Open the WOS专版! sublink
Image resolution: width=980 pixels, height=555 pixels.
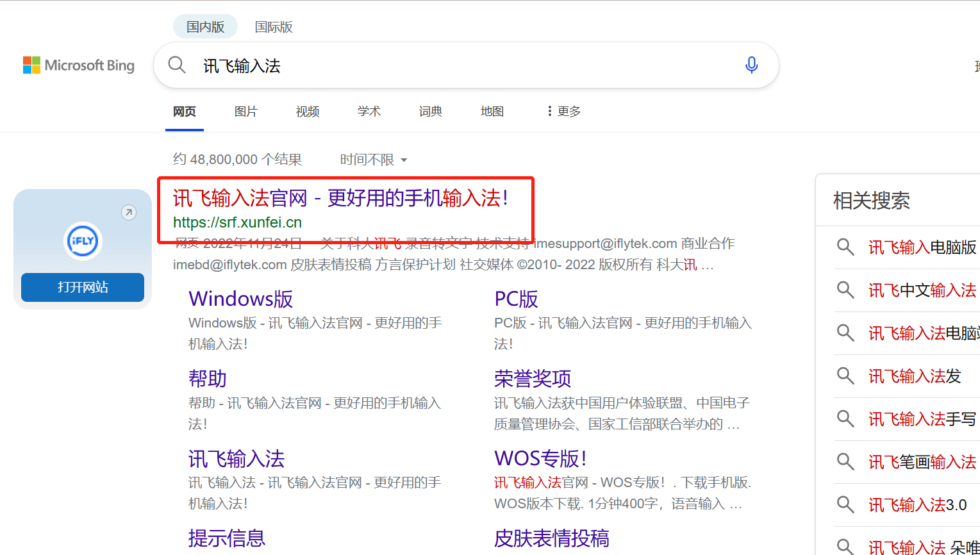(540, 459)
